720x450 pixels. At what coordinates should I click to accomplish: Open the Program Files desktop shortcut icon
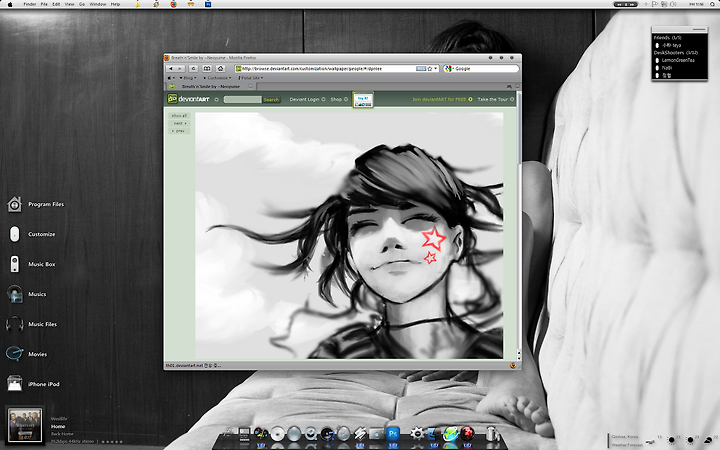tap(14, 204)
